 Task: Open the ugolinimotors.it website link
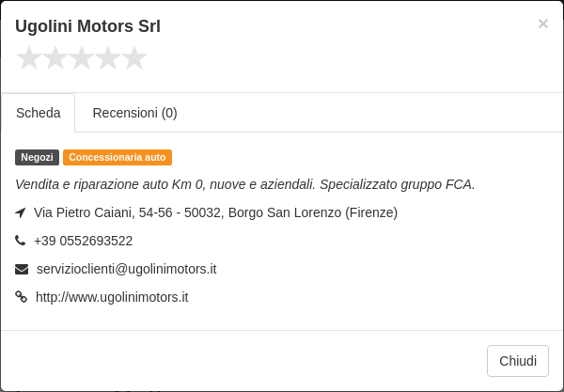click(112, 297)
